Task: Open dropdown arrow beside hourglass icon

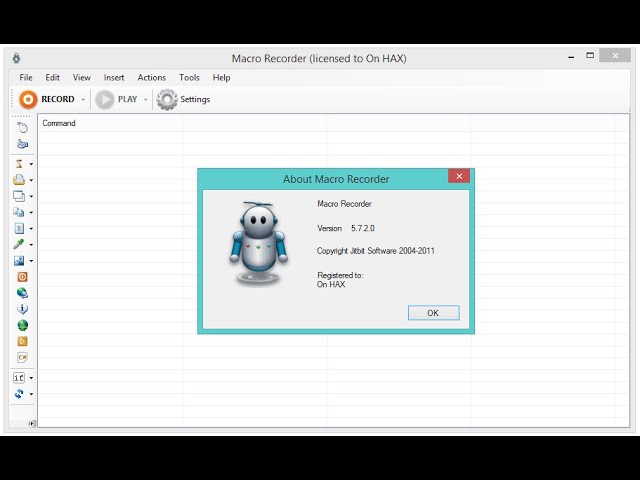Action: click(31, 164)
